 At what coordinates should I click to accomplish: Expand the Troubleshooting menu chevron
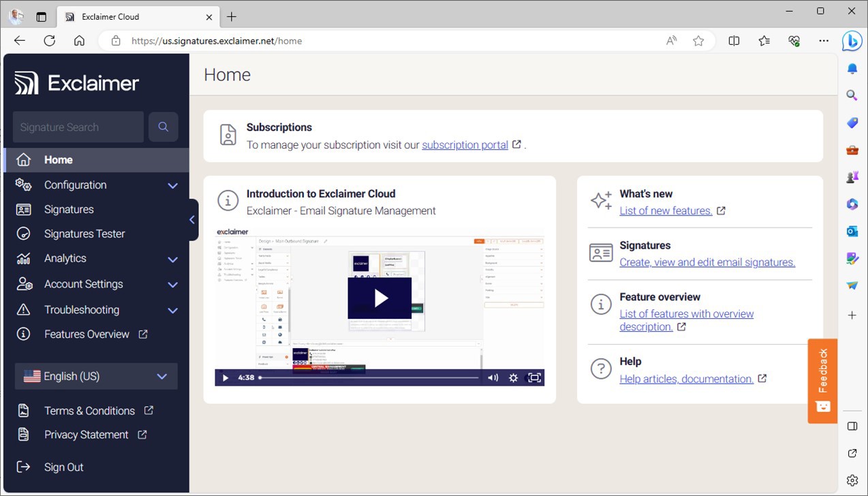(172, 310)
